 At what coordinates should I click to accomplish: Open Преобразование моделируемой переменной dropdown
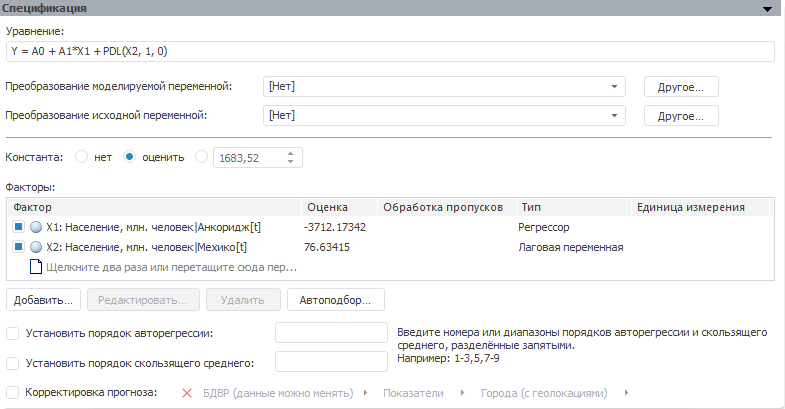coord(614,86)
